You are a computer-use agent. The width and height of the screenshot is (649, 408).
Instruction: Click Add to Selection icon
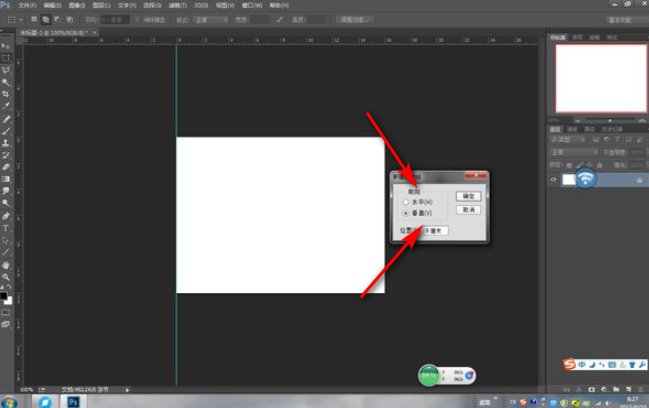coord(46,19)
